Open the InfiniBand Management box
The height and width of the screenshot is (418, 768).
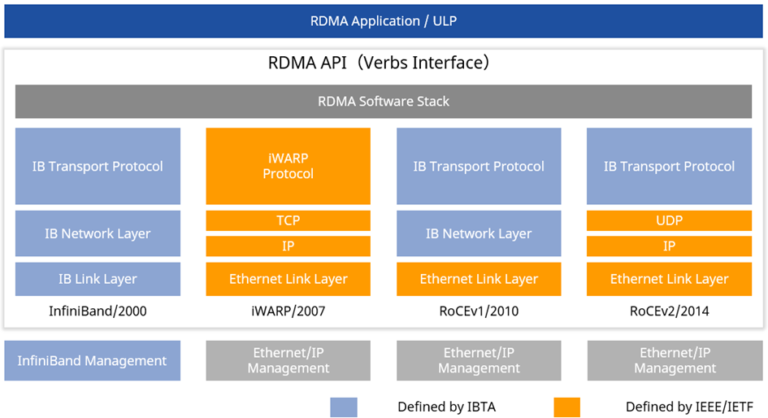(98, 360)
